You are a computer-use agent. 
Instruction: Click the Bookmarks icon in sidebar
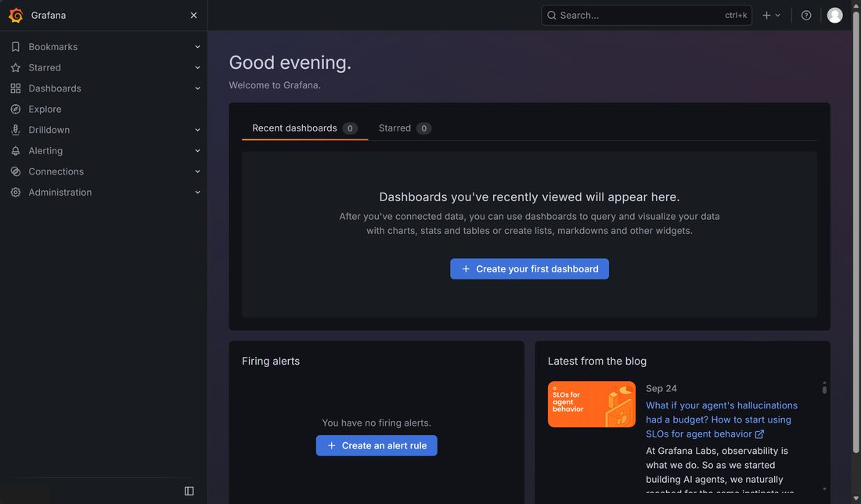point(16,47)
